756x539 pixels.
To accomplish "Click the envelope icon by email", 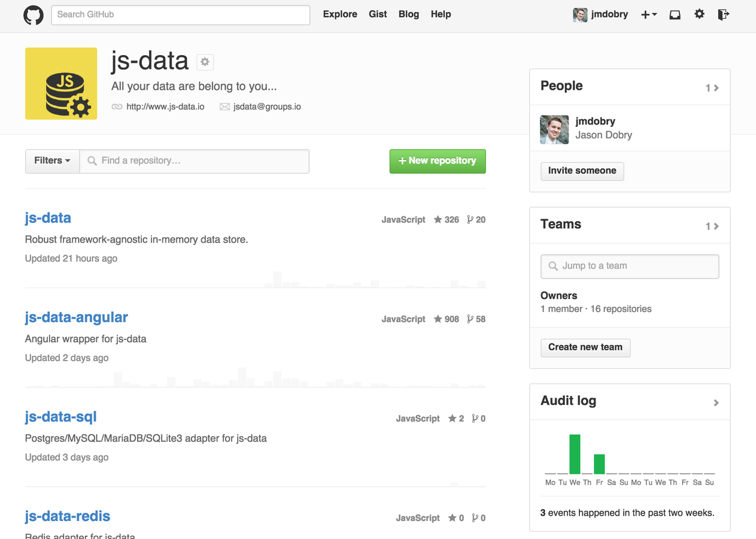I will click(x=224, y=107).
